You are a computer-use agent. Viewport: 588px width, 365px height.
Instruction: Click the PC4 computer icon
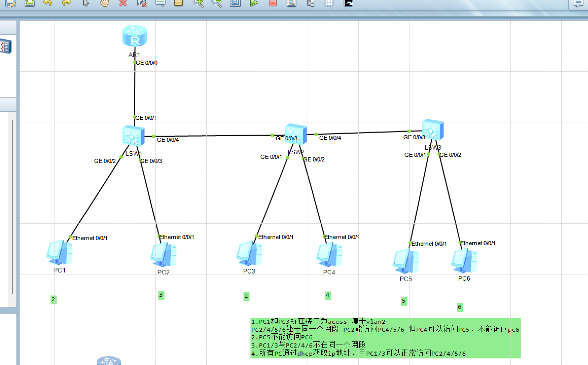click(x=329, y=254)
